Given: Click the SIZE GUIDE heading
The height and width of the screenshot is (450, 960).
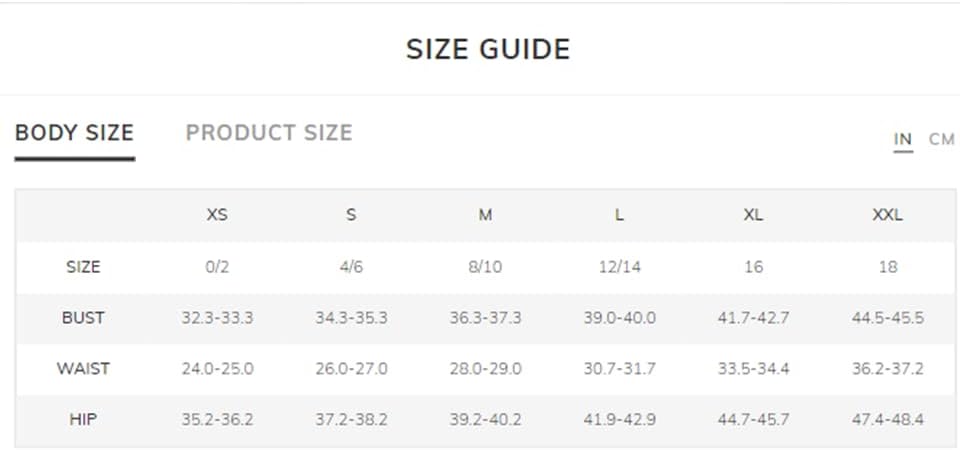Looking at the screenshot, I should tap(488, 49).
